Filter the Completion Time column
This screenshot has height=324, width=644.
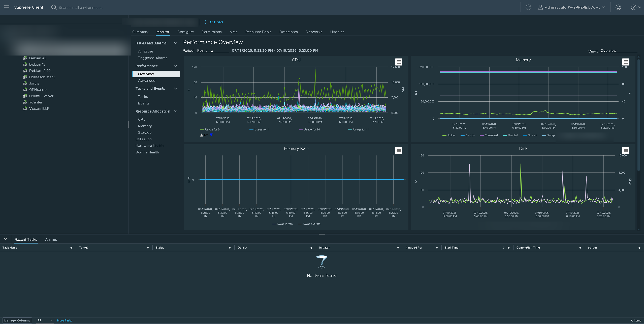pos(580,248)
